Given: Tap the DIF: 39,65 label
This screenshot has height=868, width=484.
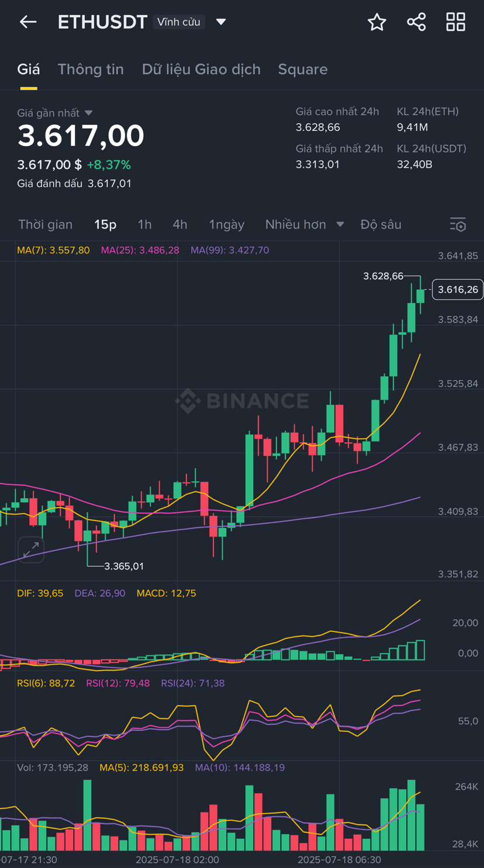Looking at the screenshot, I should (x=40, y=593).
